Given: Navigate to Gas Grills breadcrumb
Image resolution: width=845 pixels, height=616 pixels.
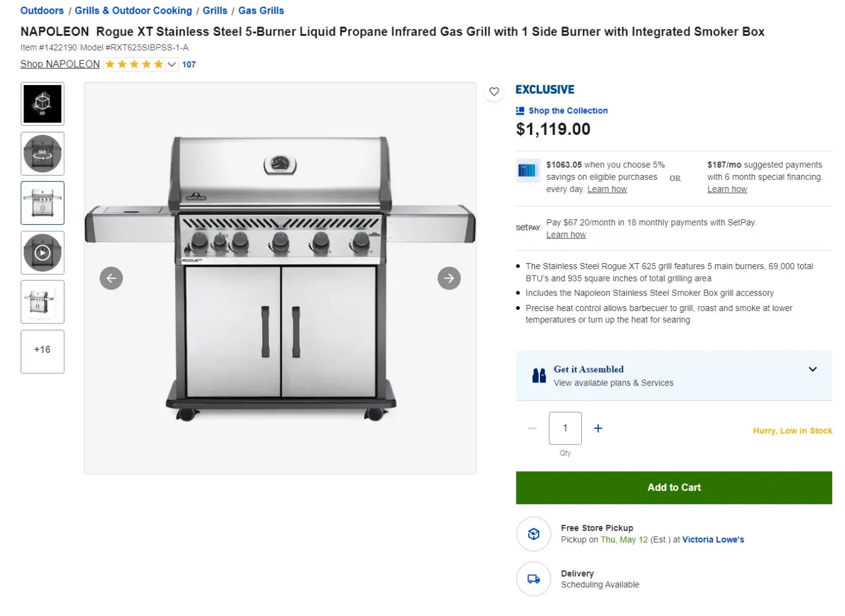Looking at the screenshot, I should tap(261, 10).
